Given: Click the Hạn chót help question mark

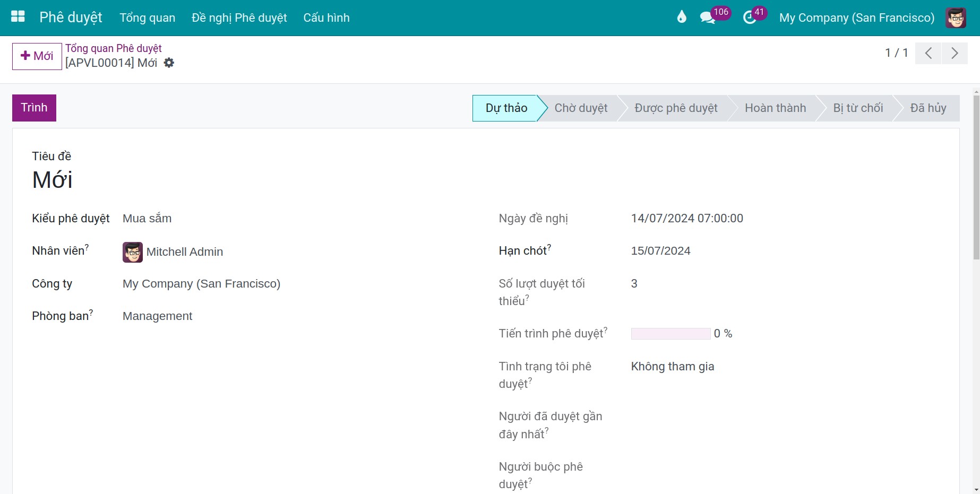Looking at the screenshot, I should point(549,247).
